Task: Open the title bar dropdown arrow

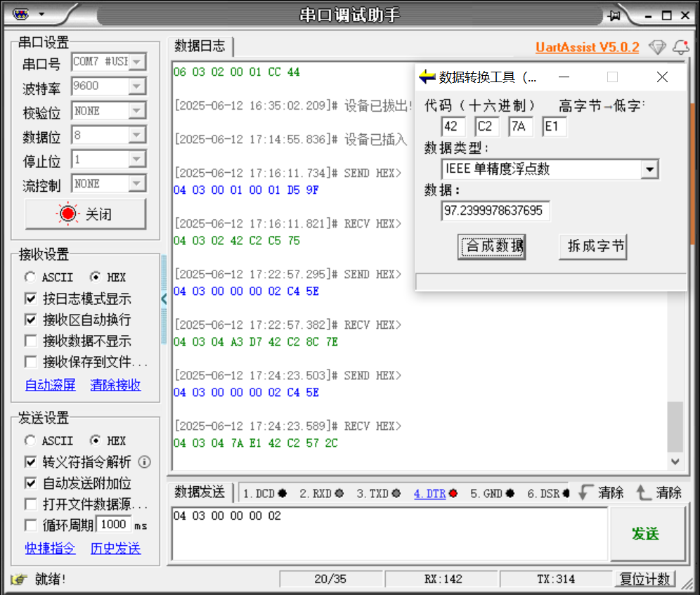Action: click(x=42, y=14)
